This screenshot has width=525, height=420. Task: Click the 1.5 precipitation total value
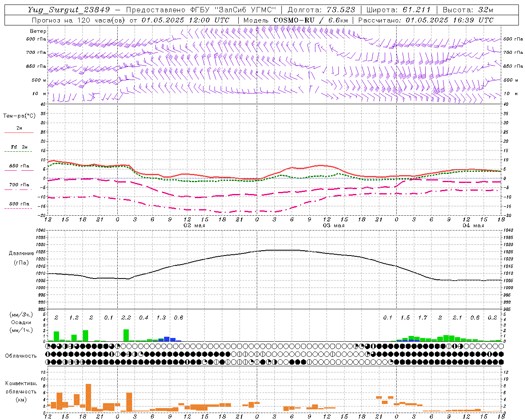coord(405,318)
